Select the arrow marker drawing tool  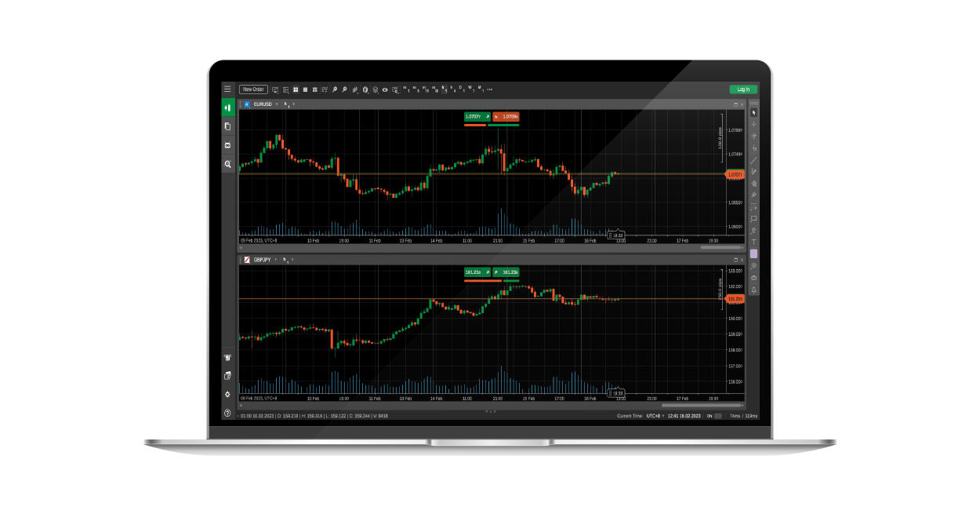pos(754,230)
